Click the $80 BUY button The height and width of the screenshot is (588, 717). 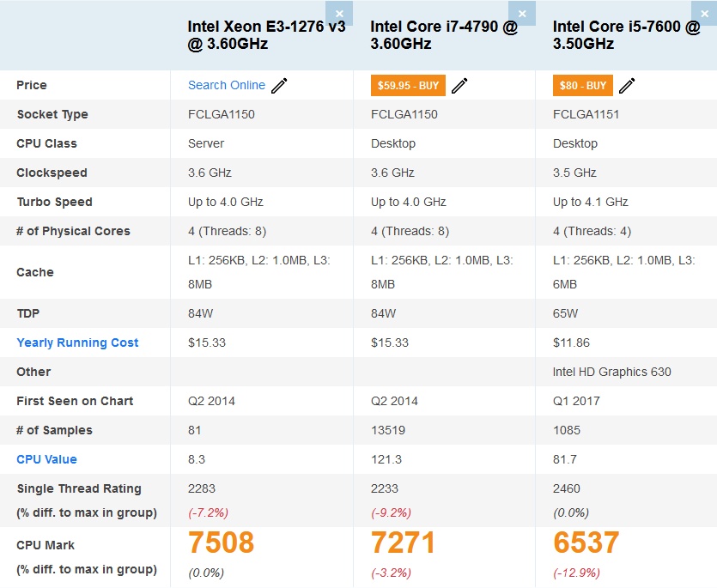point(581,85)
